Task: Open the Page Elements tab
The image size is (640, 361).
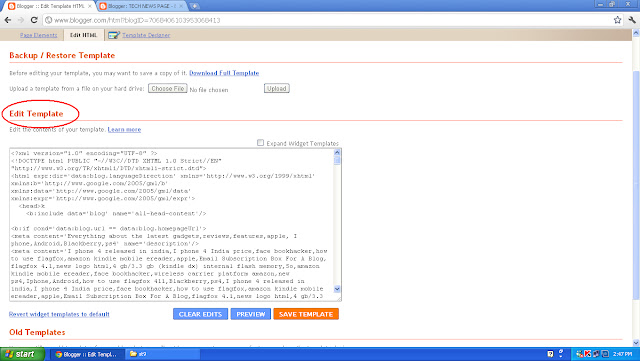Action: [x=38, y=35]
